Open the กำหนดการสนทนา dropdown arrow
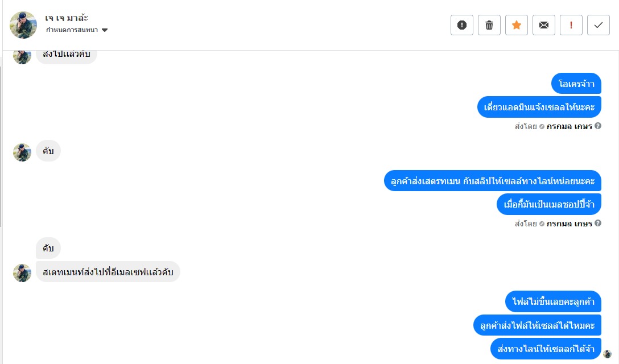Screen dimensions: 619x364 point(105,30)
